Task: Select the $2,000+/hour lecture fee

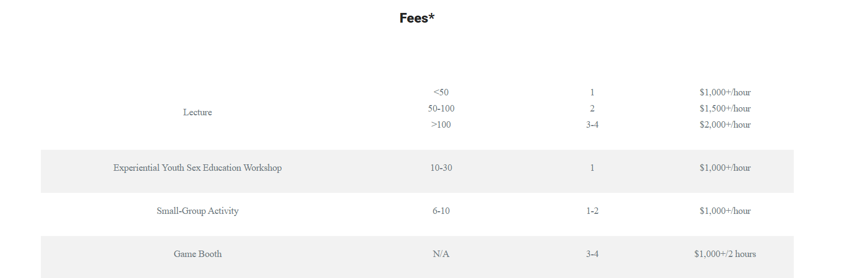Action: 725,124
